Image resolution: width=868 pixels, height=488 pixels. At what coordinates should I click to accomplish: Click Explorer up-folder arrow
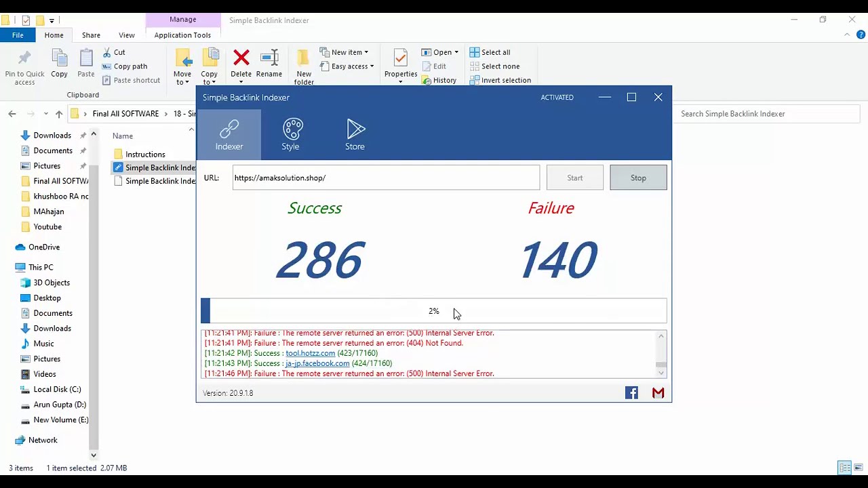pyautogui.click(x=59, y=114)
